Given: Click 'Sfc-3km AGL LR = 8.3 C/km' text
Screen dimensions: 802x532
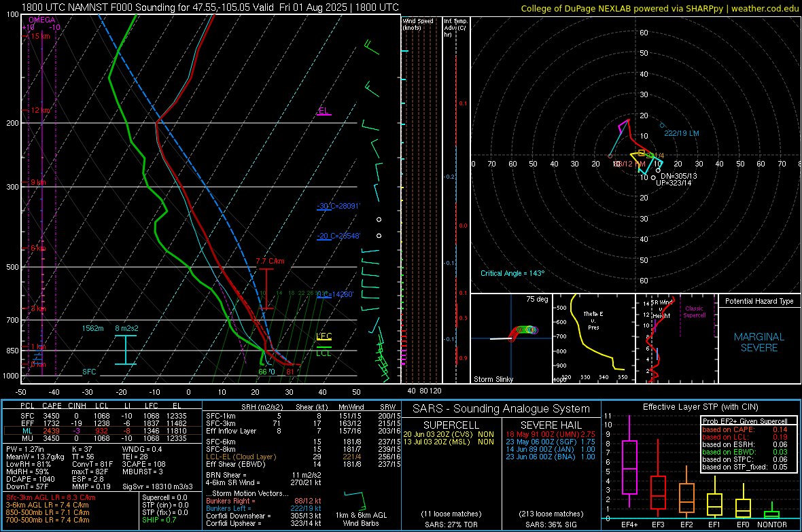Looking at the screenshot, I should (51, 497).
